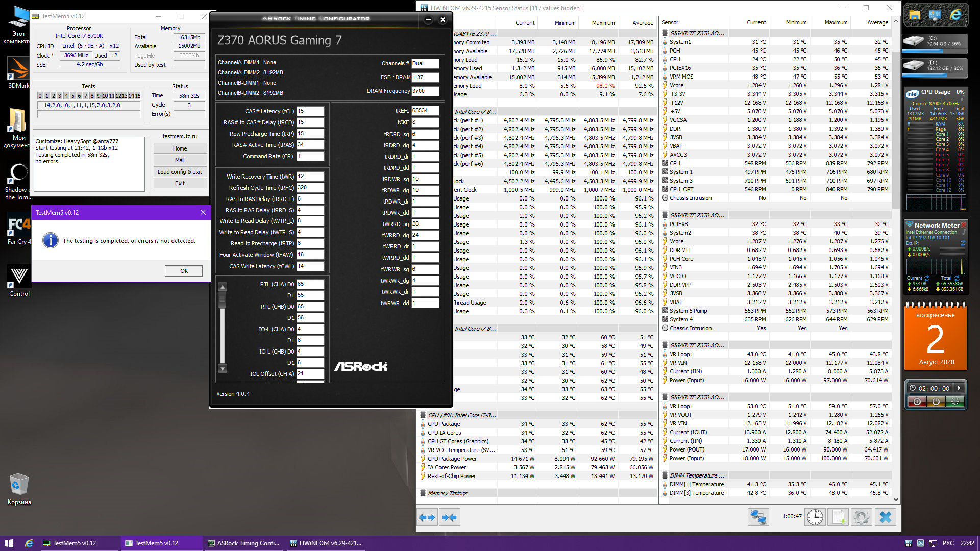Viewport: 980px width, 551px height.
Task: Click the HWiNFO log file icon
Action: [x=839, y=517]
